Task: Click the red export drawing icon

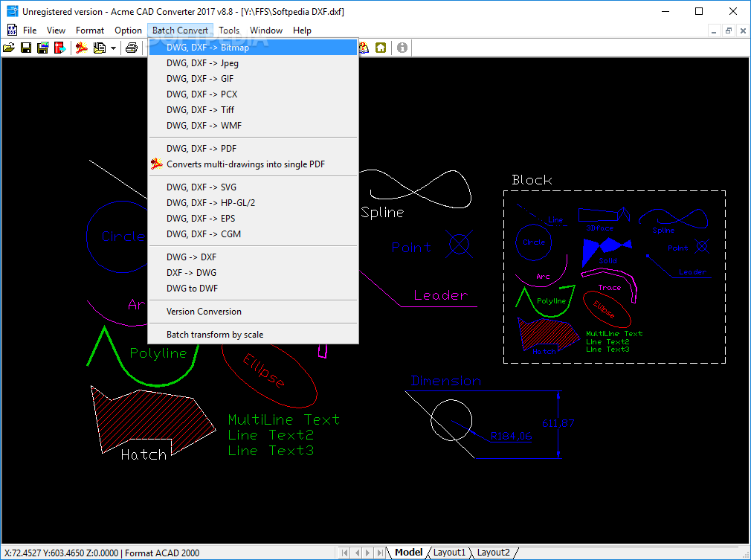Action: coord(59,48)
